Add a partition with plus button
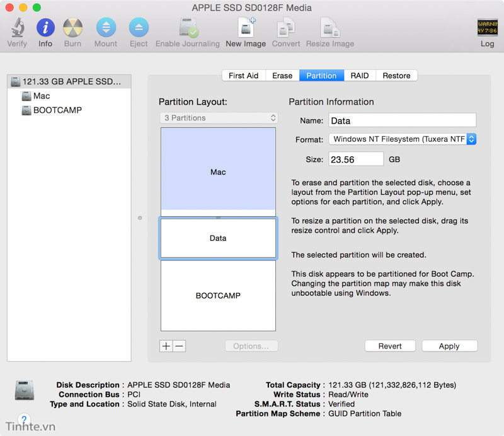Viewport: 504px width, 436px height. [166, 346]
